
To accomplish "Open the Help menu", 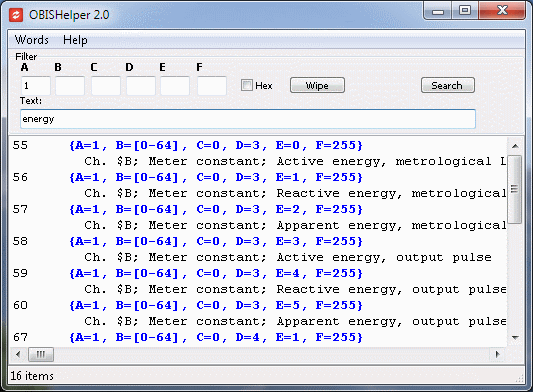I will tap(75, 40).
